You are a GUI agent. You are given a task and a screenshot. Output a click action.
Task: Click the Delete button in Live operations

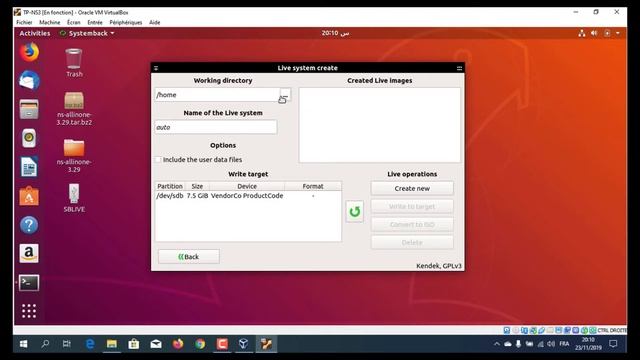click(x=412, y=242)
